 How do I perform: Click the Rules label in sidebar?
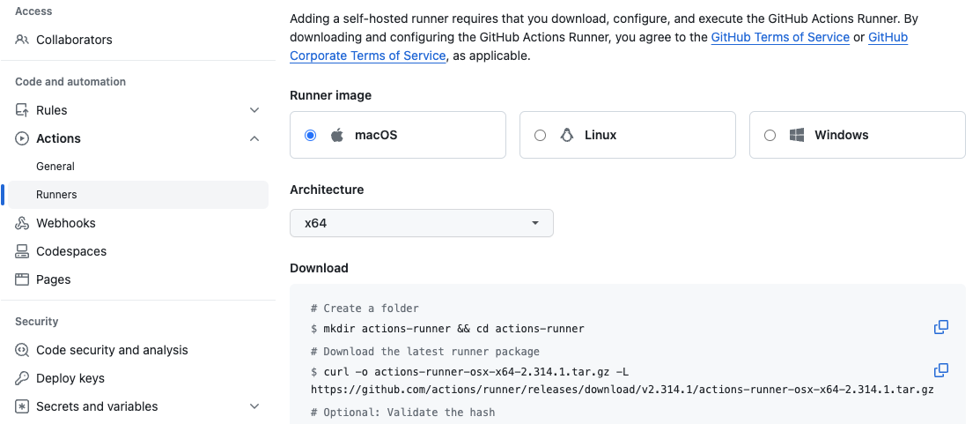[51, 110]
